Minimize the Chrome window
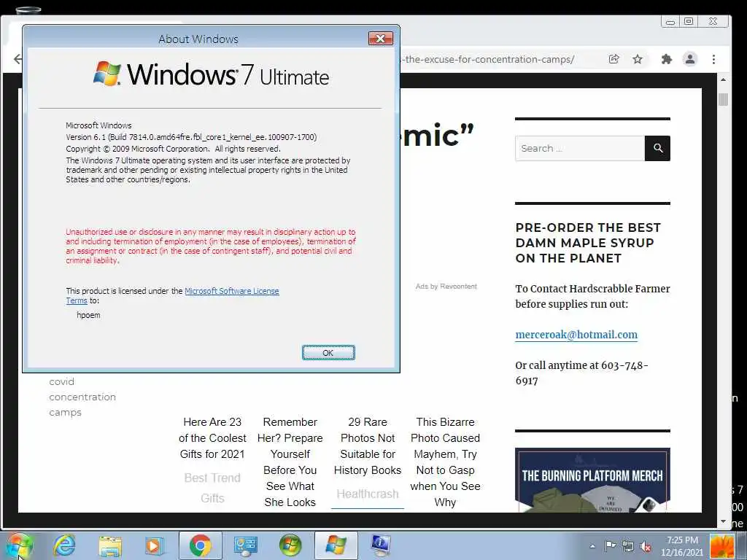 click(x=670, y=21)
